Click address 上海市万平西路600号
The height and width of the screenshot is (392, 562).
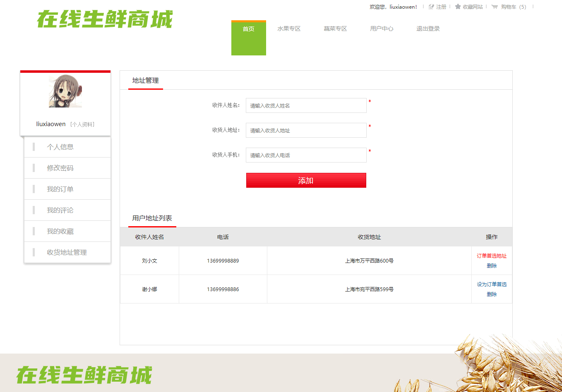[369, 261]
